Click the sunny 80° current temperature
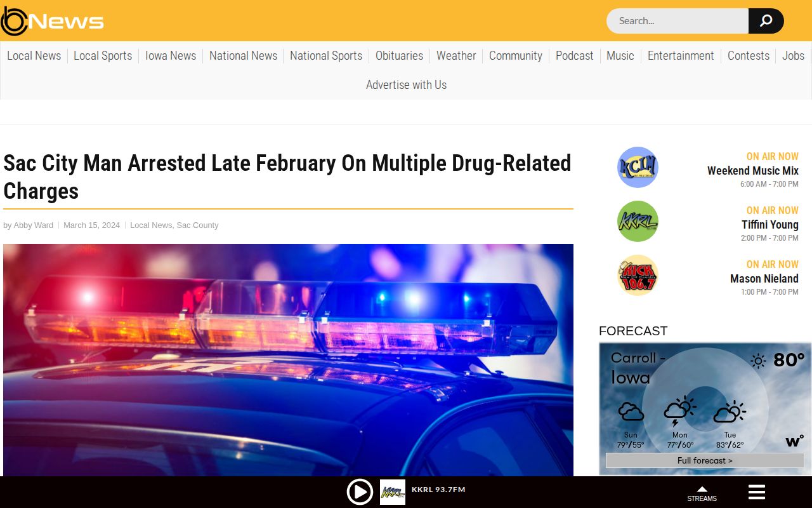This screenshot has width=812, height=508. coord(777,361)
